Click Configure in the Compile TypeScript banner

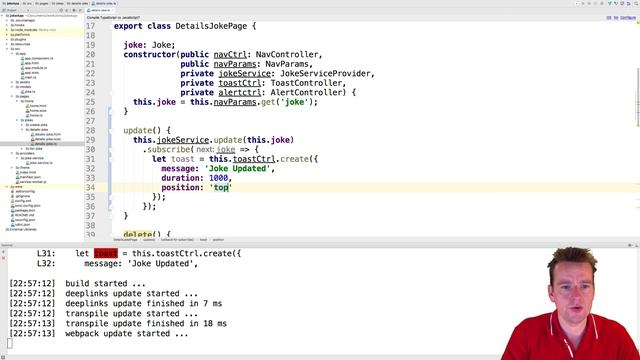pyautogui.click(x=628, y=18)
